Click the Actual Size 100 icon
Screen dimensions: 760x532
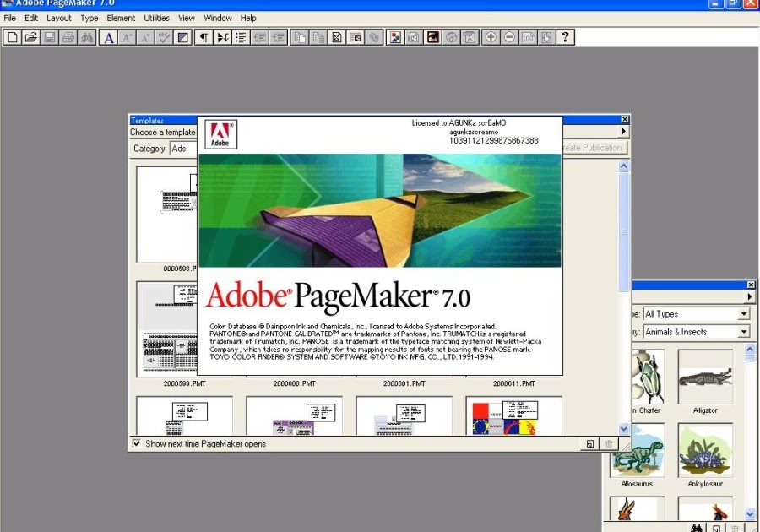click(528, 37)
